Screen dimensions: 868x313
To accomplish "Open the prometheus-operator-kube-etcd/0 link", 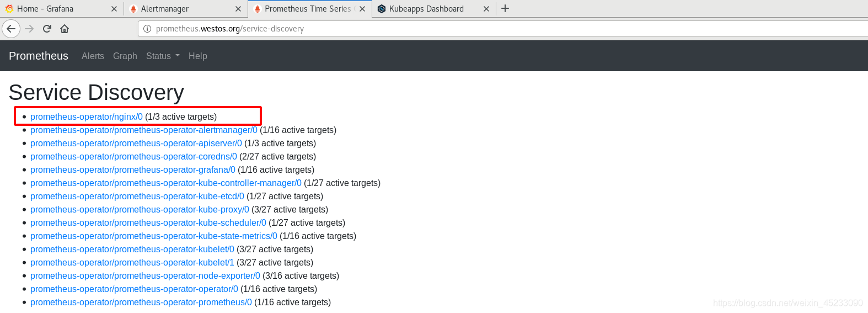I will (x=137, y=196).
